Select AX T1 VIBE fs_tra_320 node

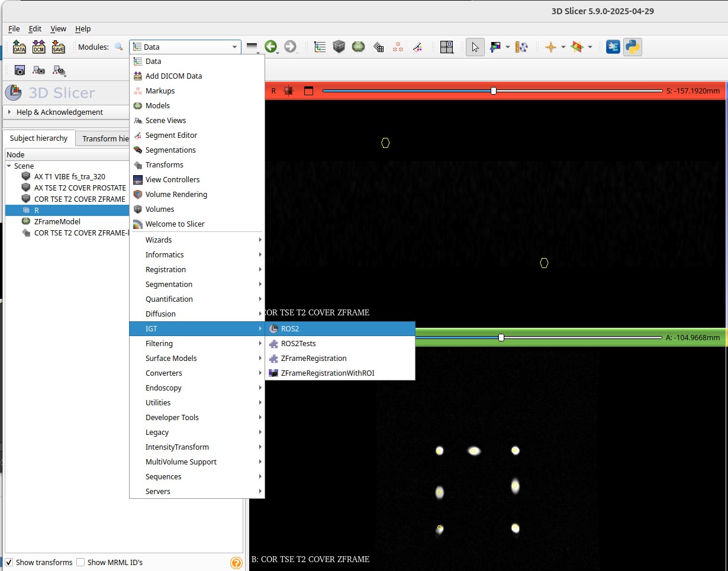tap(70, 176)
